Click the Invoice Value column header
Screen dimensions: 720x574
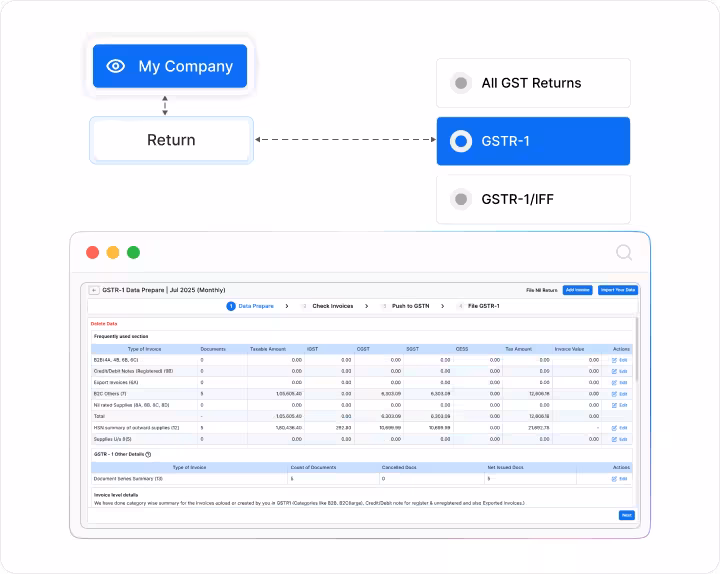tap(569, 349)
